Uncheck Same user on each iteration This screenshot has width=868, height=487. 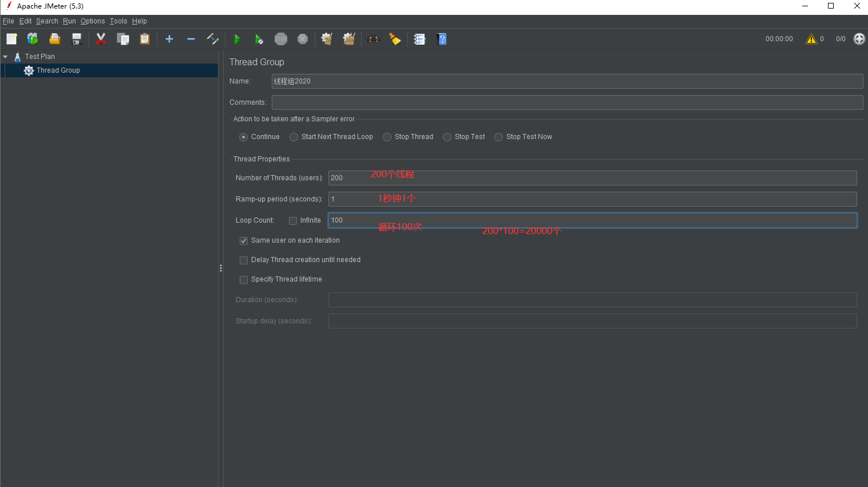click(x=244, y=241)
